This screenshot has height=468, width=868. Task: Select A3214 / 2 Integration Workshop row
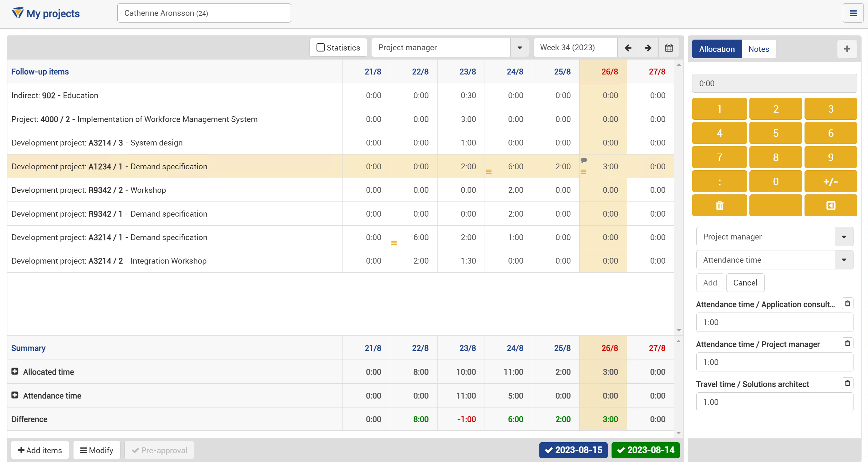[x=340, y=261]
